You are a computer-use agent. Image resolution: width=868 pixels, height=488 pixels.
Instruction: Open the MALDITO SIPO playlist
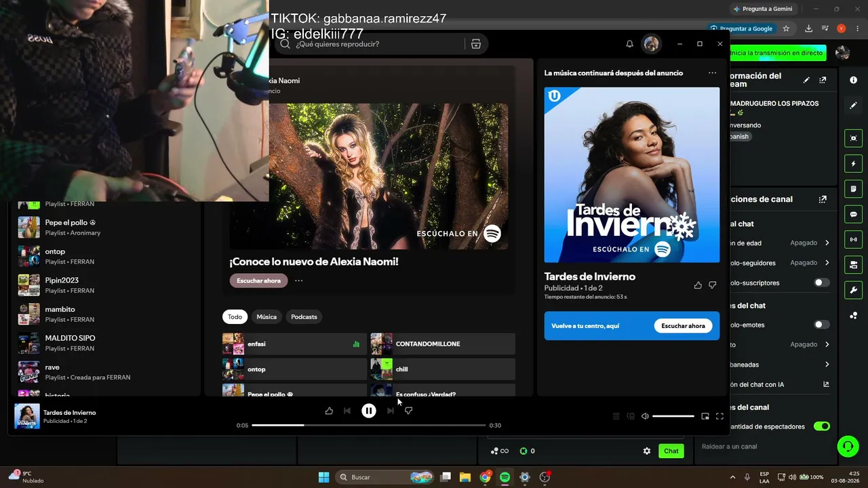[x=105, y=343]
